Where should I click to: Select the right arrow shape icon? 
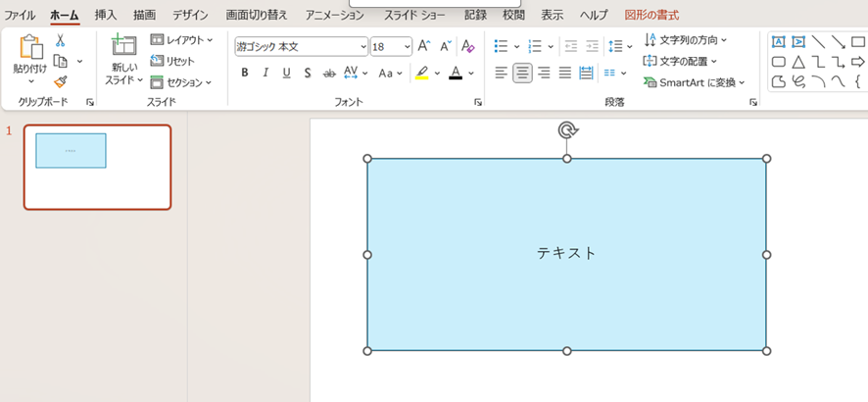858,62
